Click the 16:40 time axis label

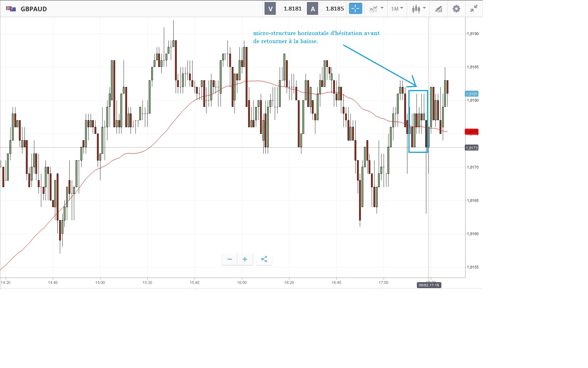click(336, 282)
